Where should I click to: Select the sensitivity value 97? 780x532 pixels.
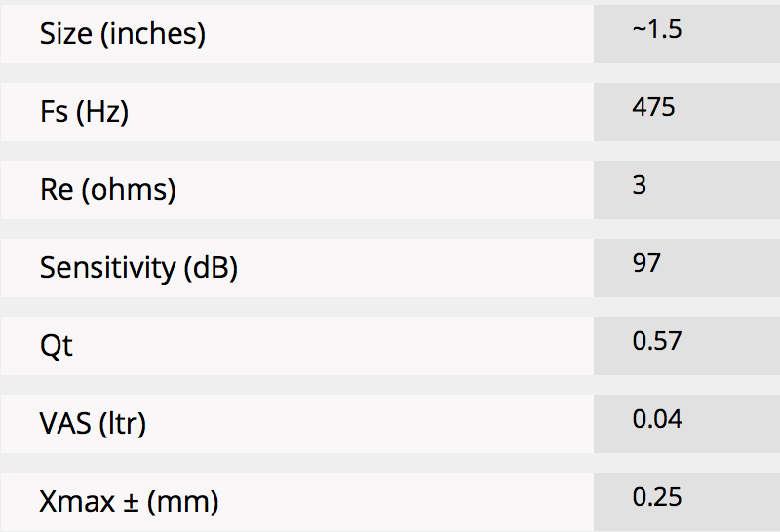coord(646,263)
